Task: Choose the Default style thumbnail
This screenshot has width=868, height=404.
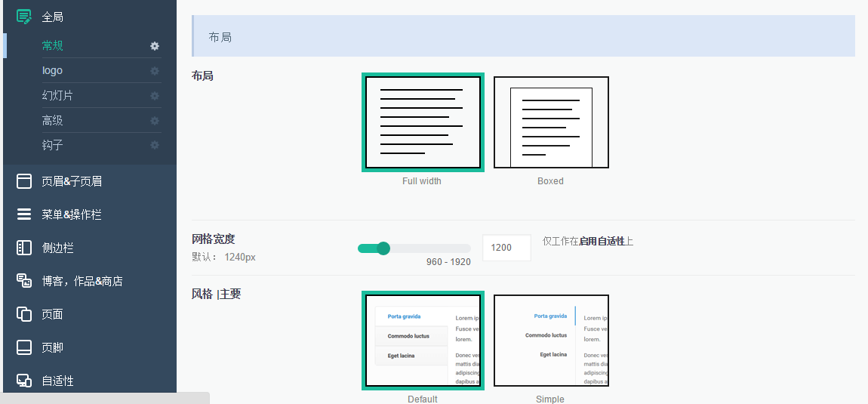Action: (423, 341)
